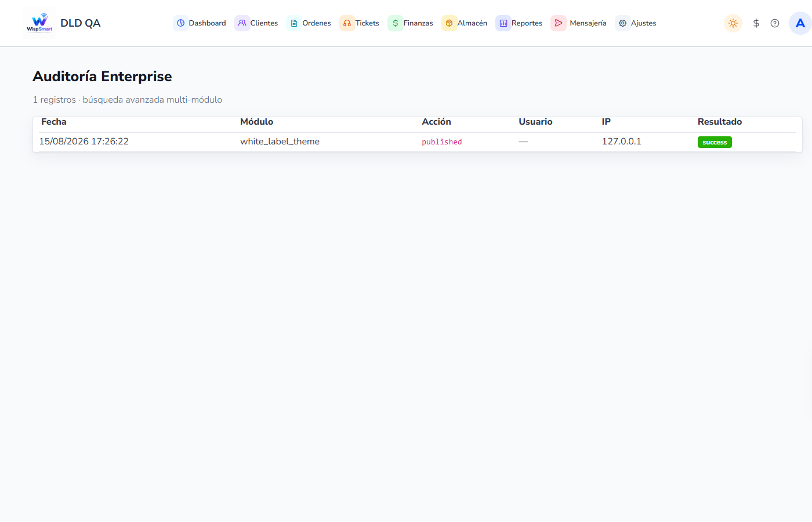The image size is (812, 522).
Task: Select the date cell 15/08/2026 17:26:22
Action: (84, 142)
